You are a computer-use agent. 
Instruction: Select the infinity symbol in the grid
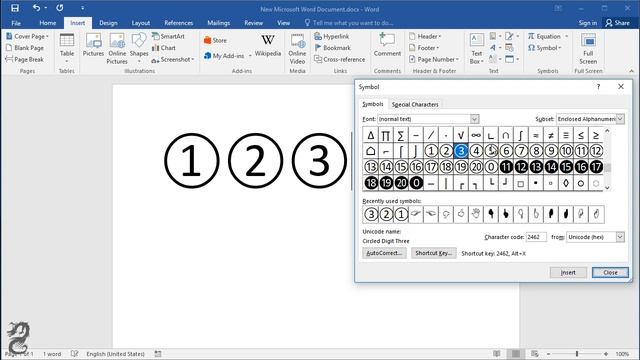click(x=476, y=135)
